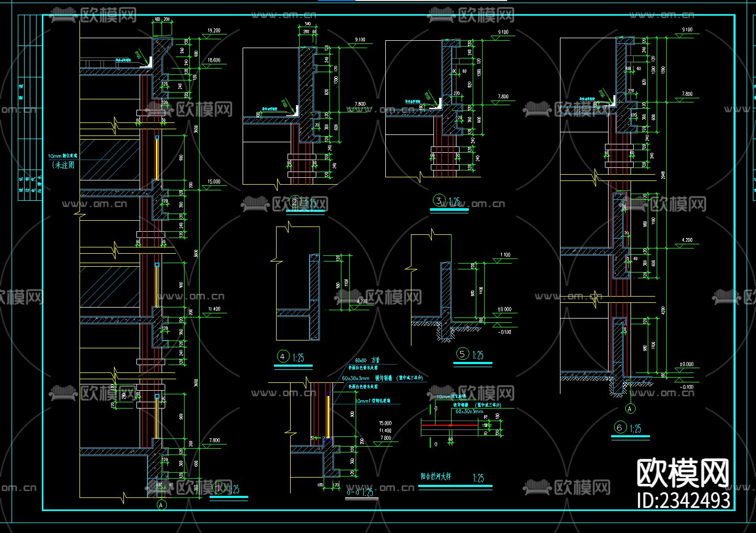The height and width of the screenshot is (533, 756).
Task: Click the 10mm glass note with 未注明
Action: click(x=62, y=161)
